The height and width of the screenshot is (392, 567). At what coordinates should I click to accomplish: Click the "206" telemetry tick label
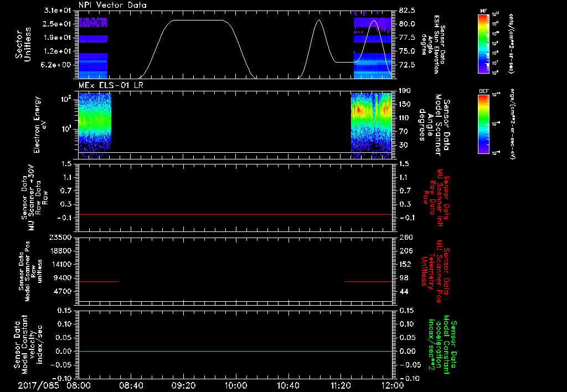(405, 251)
